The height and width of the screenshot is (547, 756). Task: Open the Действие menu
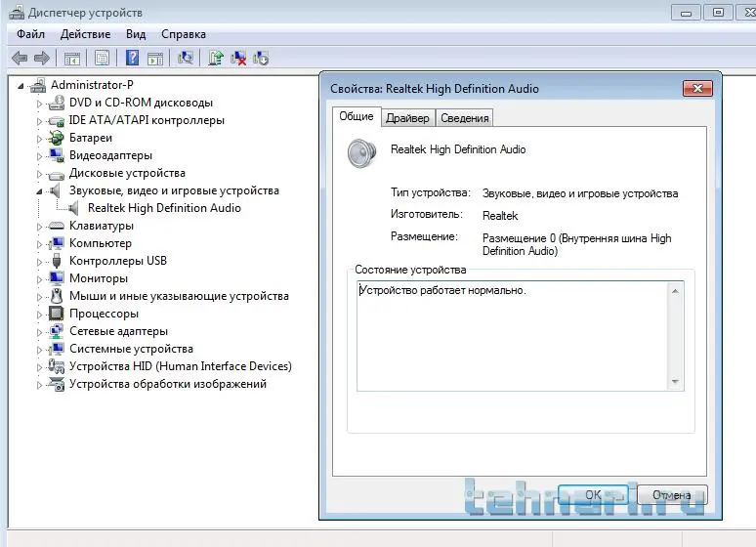85,34
